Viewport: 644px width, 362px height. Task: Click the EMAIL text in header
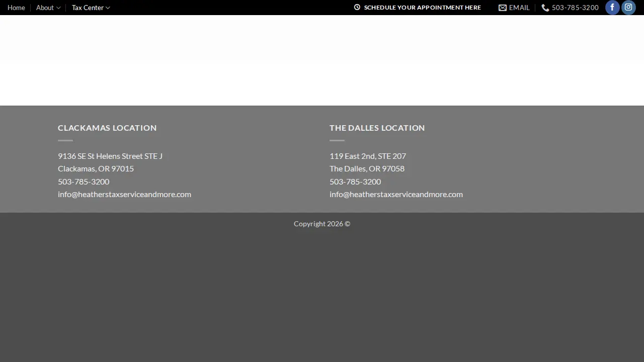point(519,8)
